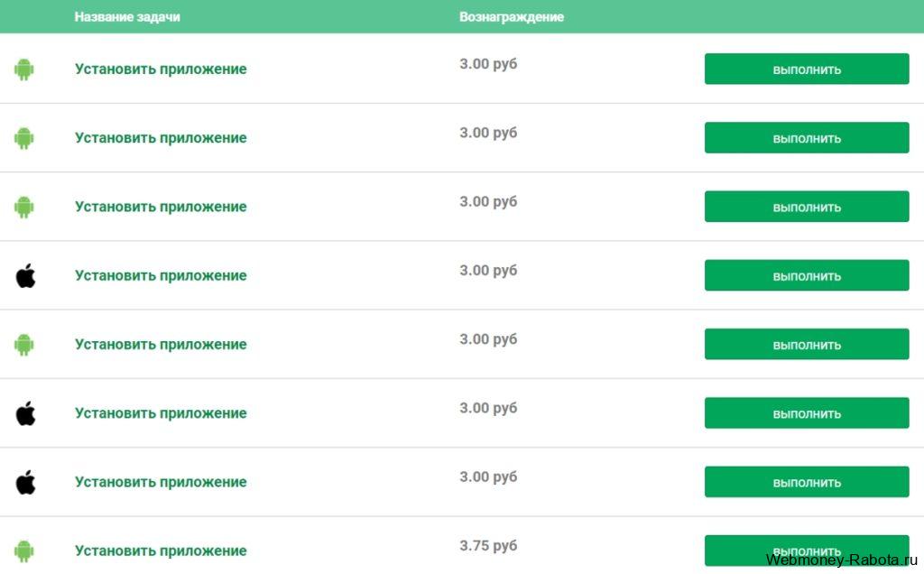Viewport: 924px width, 574px height.
Task: Select the '3.75 руб' reward value
Action: (488, 546)
